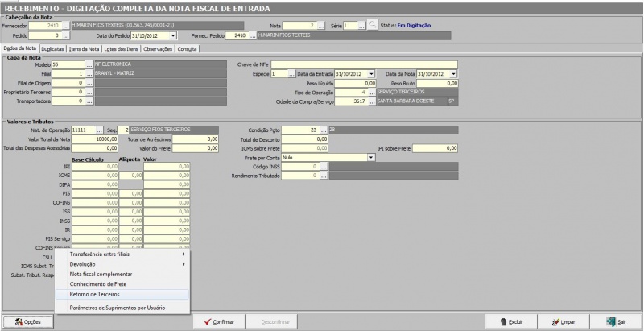The height and width of the screenshot is (331, 644).
Task: Click the Chave da NFe input field
Action: (x=363, y=64)
